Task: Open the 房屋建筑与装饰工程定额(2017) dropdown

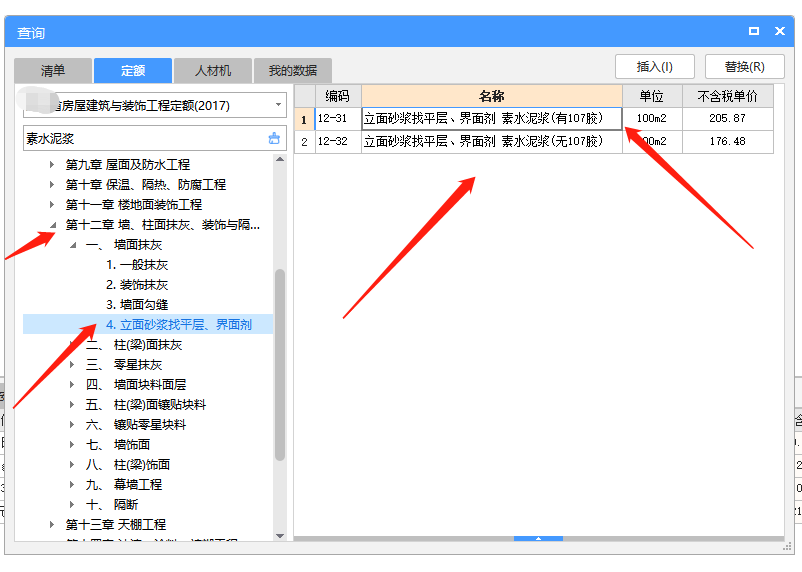Action: coord(278,105)
